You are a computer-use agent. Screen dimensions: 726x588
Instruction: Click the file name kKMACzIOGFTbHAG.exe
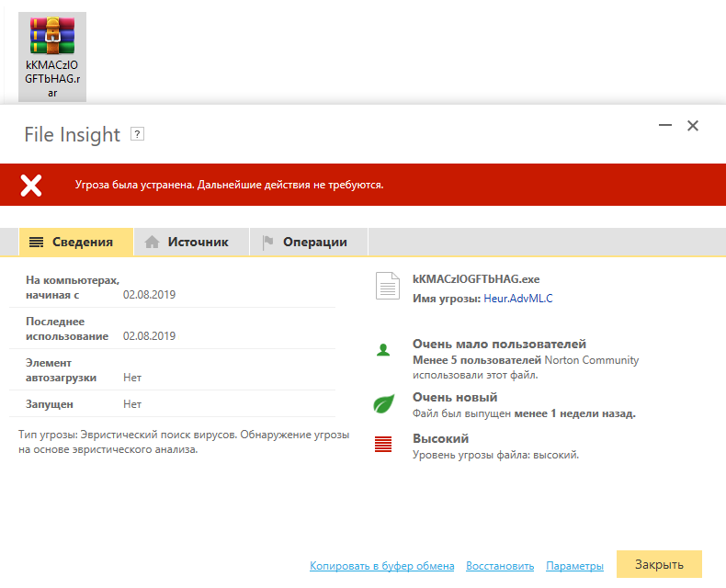[476, 279]
